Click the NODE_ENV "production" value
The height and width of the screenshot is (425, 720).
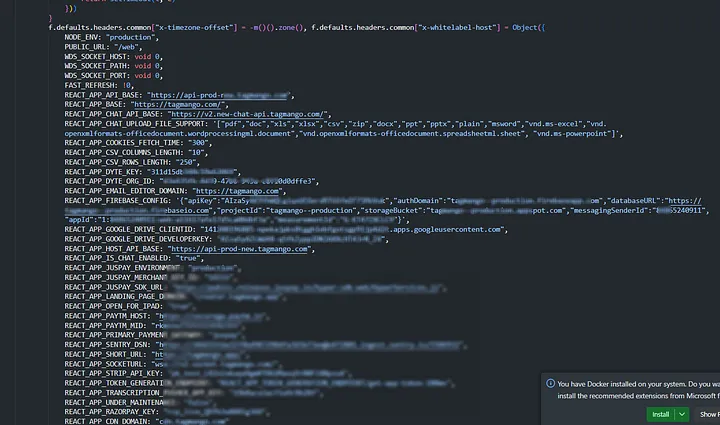[x=130, y=37]
